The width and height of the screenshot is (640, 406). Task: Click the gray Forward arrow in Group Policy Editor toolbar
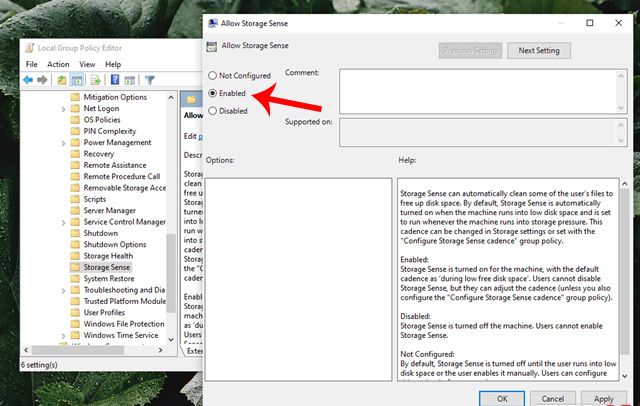coord(42,80)
